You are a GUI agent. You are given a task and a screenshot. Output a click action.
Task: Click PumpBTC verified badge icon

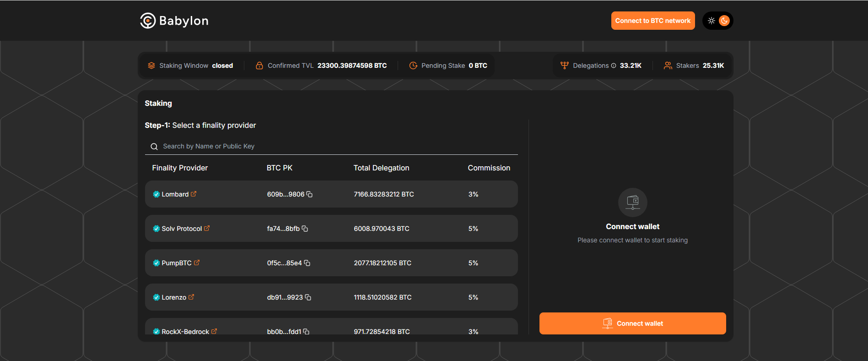(x=156, y=263)
